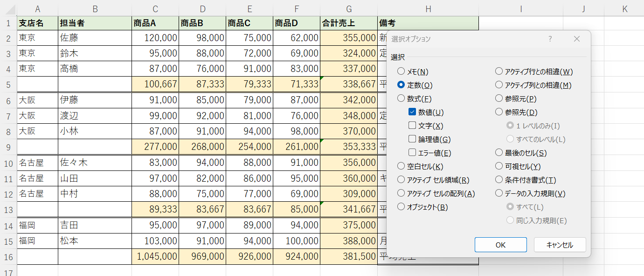Select the アクティブセル領域 option
The height and width of the screenshot is (276, 644).
[401, 179]
